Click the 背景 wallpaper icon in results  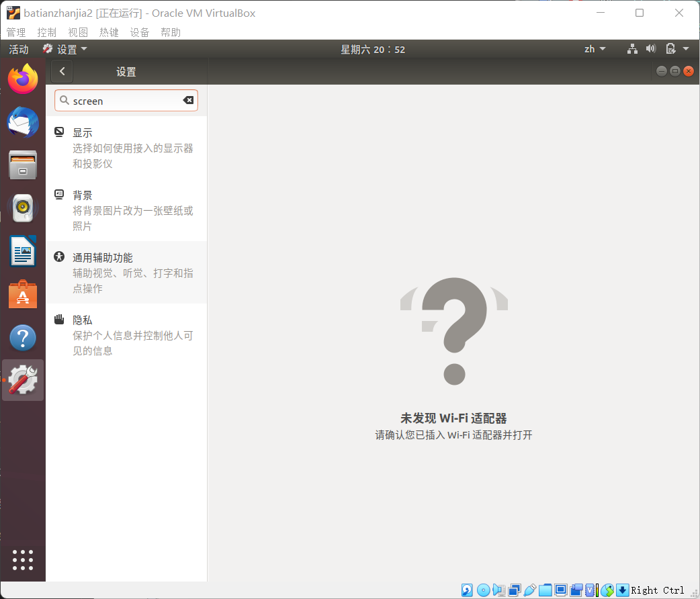tap(59, 194)
